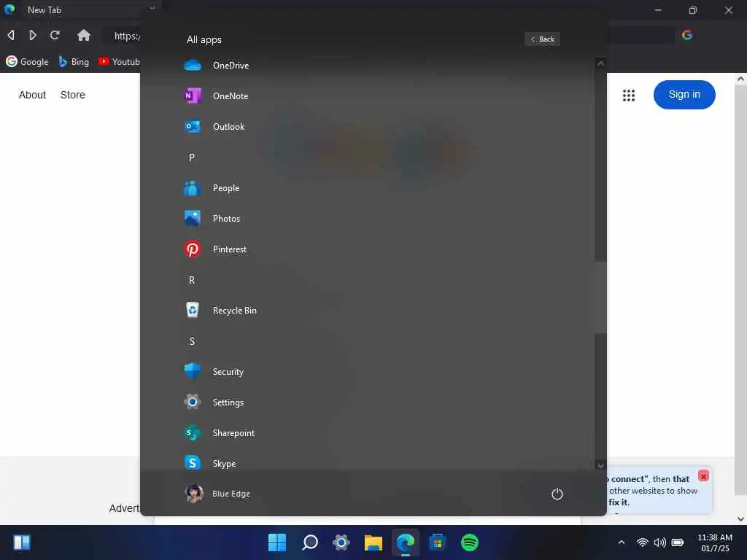Open OneDrive from the All apps list
The width and height of the screenshot is (747, 560).
(x=217, y=65)
